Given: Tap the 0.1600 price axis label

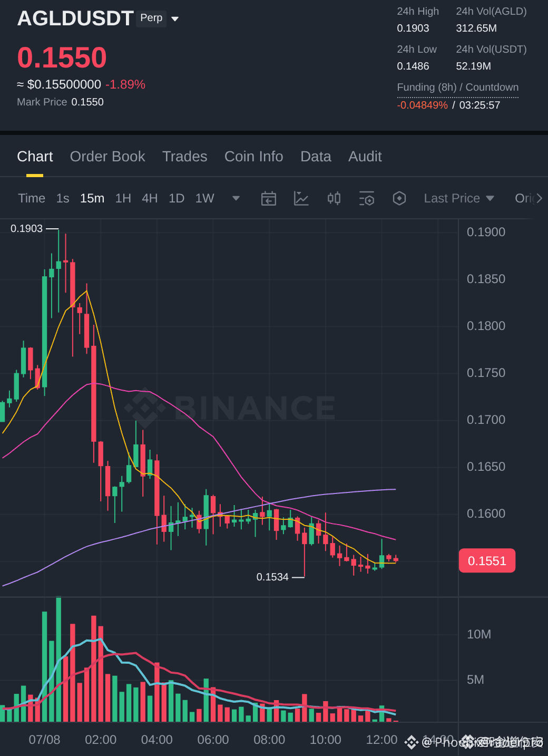Looking at the screenshot, I should 486,513.
